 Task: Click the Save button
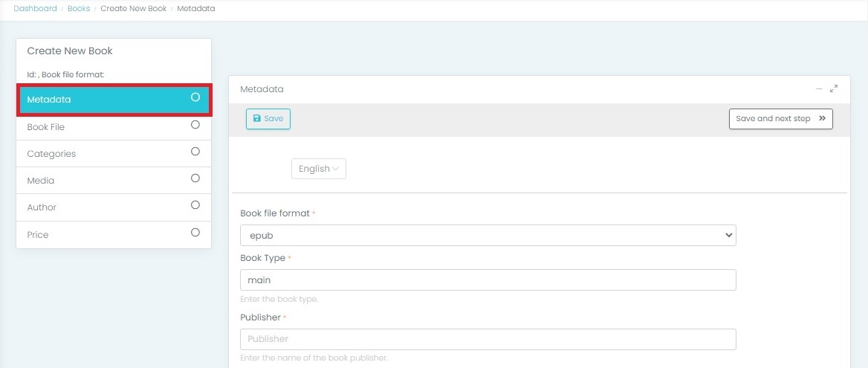268,119
